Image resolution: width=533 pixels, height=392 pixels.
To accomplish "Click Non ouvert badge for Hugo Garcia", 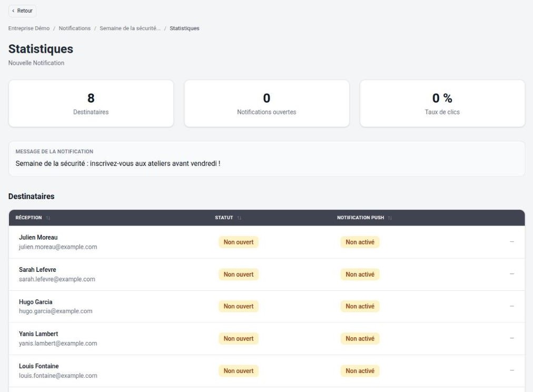I will coord(239,306).
